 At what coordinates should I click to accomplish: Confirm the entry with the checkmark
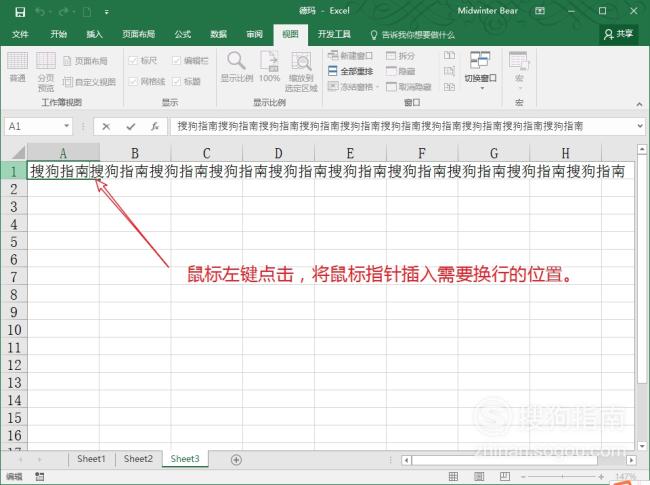(131, 126)
